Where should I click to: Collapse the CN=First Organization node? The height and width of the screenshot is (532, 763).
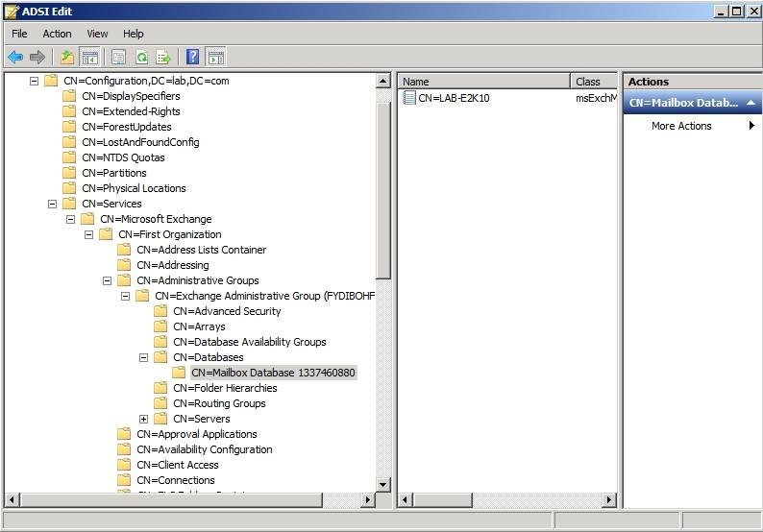click(x=88, y=234)
